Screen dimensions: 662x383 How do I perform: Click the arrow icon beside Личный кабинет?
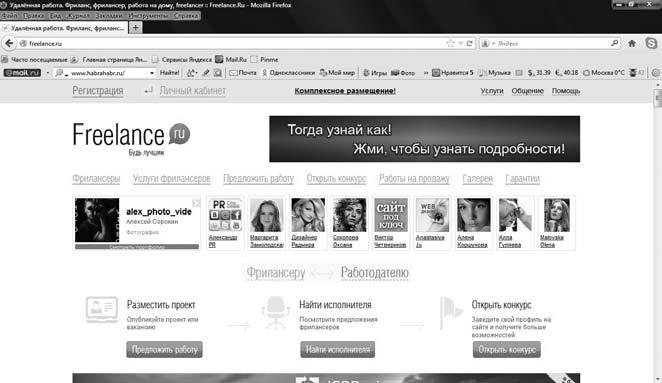148,90
